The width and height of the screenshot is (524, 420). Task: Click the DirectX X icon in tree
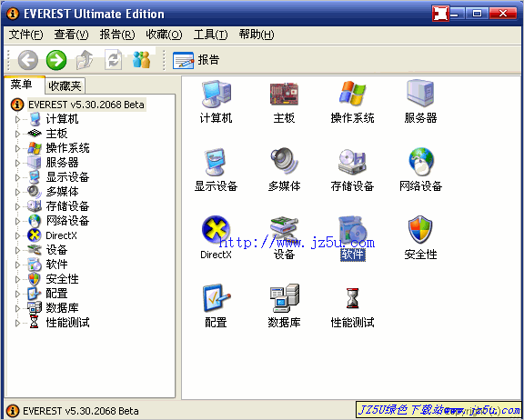click(x=35, y=235)
